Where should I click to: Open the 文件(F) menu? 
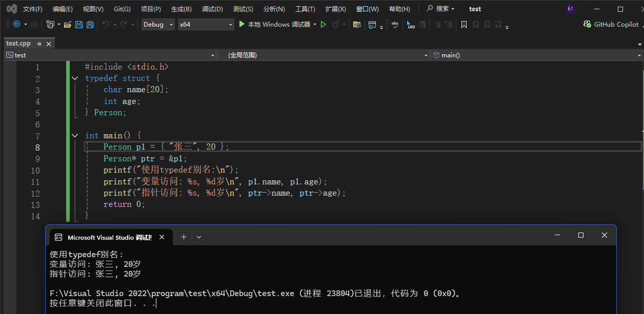click(33, 9)
